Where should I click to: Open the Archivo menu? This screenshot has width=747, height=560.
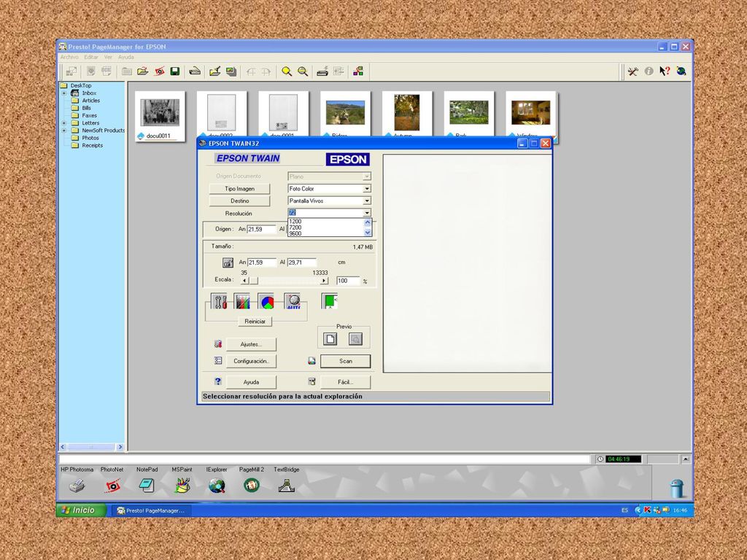click(69, 57)
